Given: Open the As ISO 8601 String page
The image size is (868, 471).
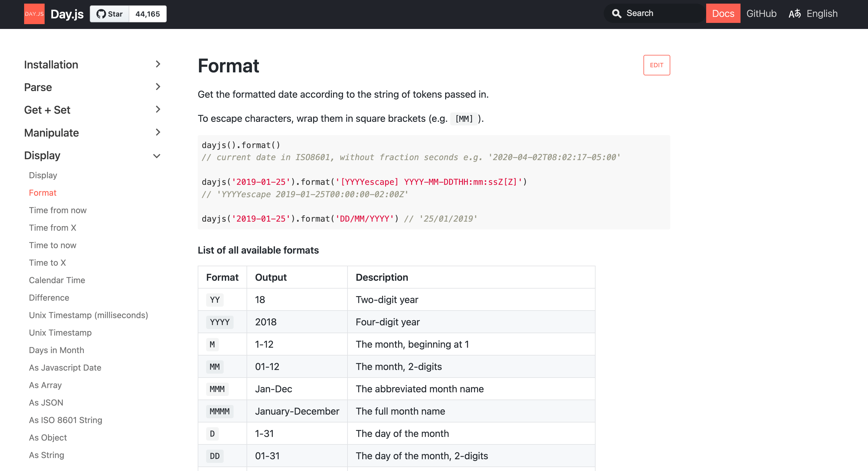Looking at the screenshot, I should [x=65, y=420].
